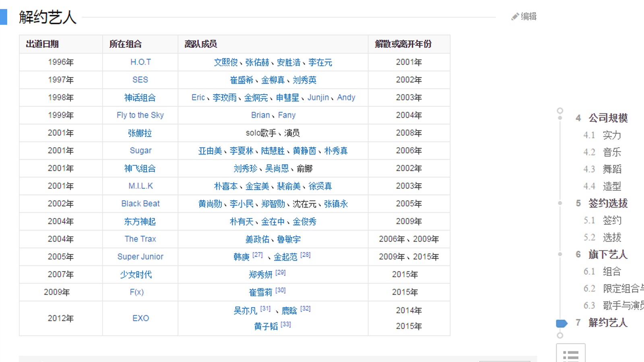Open the 神话组合 link

(x=140, y=98)
